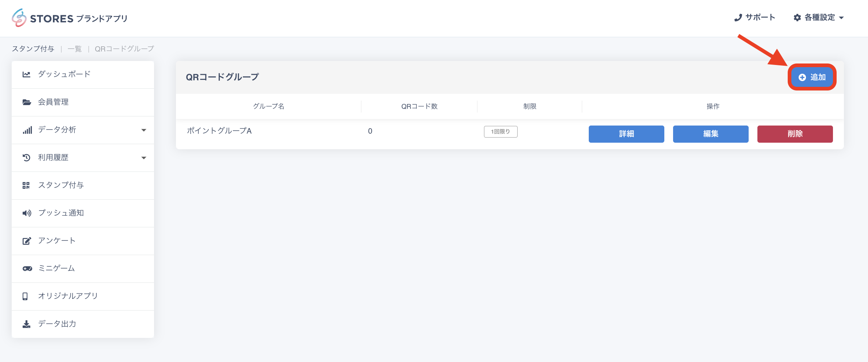Click the settings gear icon
868x362 pixels.
point(797,18)
